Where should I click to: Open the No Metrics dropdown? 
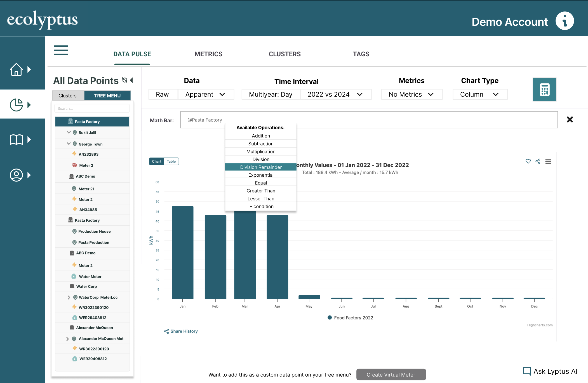point(411,94)
